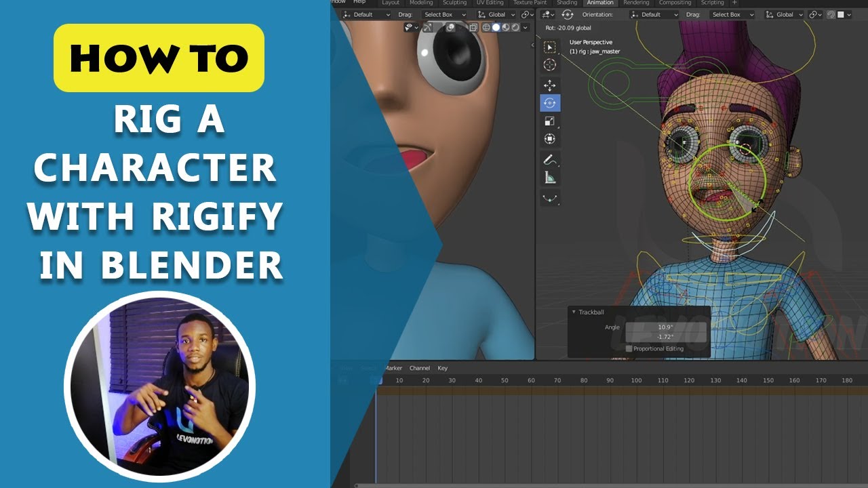Enable the Proportional Editing checkbox
This screenshot has height=488, width=868.
click(629, 348)
